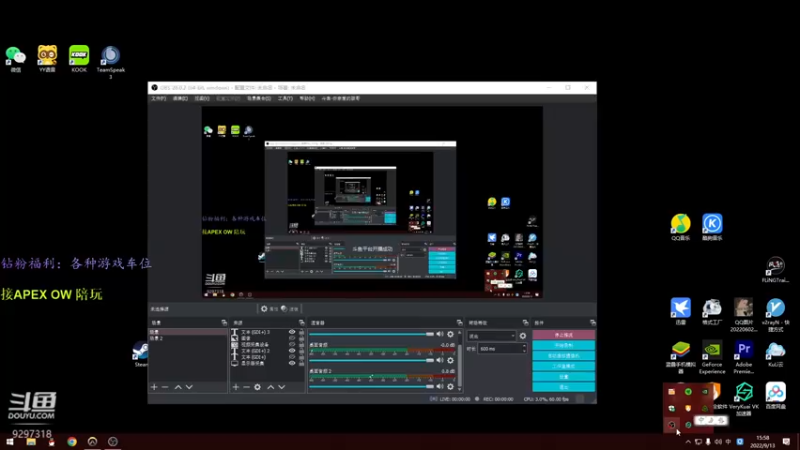Open source Filters in the source toolbar
Image resolution: width=800 pixels, height=450 pixels.
pyautogui.click(x=289, y=309)
